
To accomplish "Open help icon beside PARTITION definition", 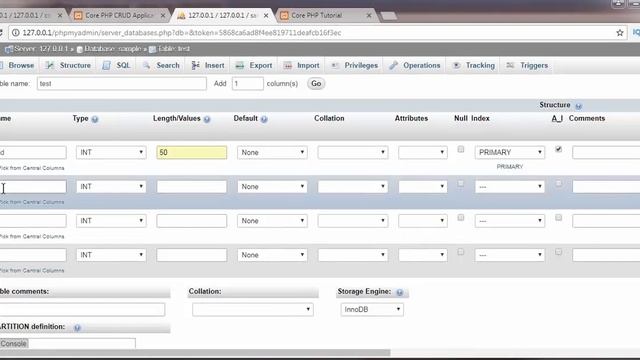I will [77, 327].
